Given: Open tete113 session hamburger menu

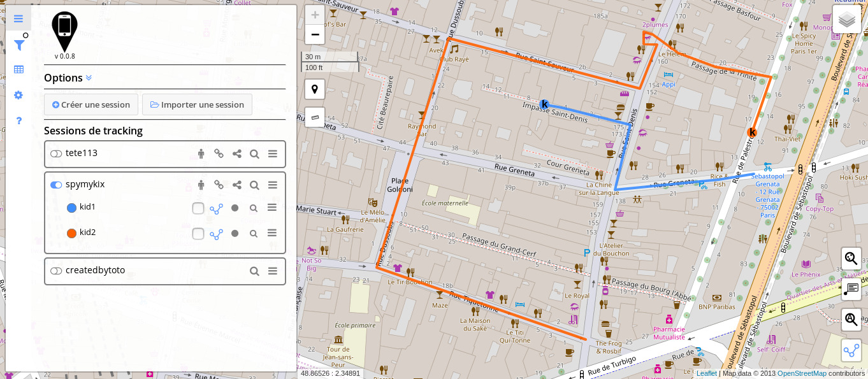Looking at the screenshot, I should click(x=273, y=154).
